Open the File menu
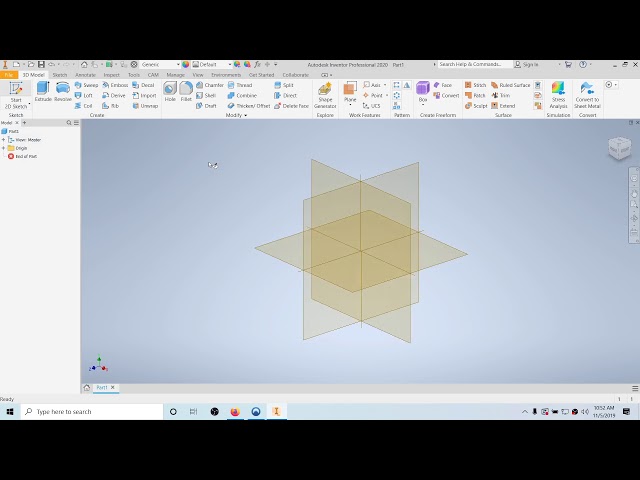640x480 pixels. (x=9, y=75)
